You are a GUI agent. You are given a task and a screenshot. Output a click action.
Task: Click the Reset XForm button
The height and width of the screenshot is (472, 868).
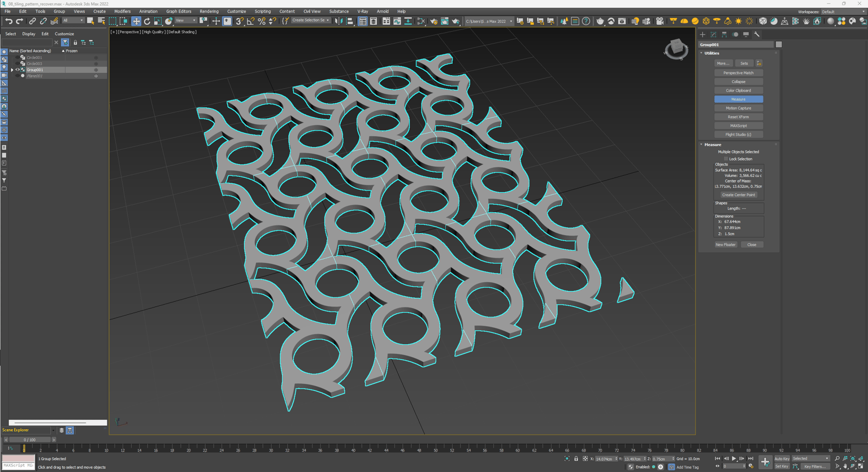click(x=739, y=117)
